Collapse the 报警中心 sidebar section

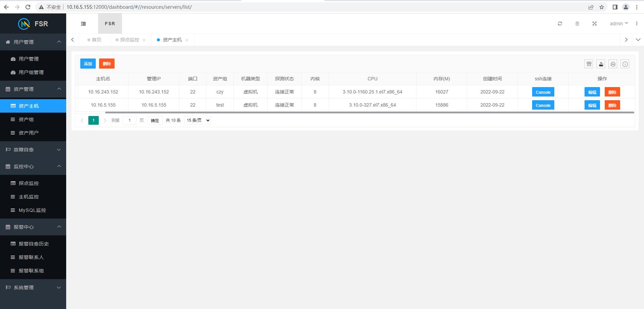[x=33, y=227]
